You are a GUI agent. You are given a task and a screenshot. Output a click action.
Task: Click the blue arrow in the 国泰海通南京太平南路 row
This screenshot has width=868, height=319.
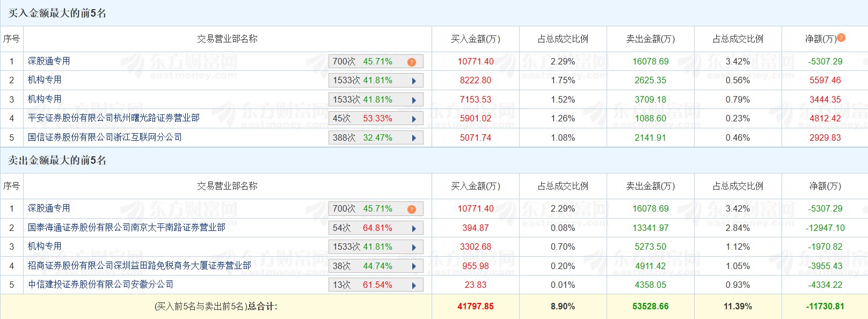(x=414, y=228)
